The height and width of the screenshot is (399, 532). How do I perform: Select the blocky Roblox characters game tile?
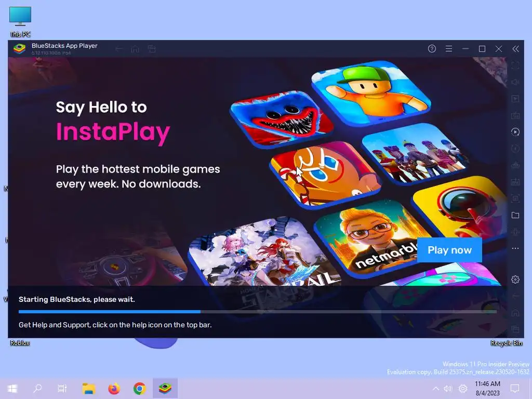click(x=415, y=154)
